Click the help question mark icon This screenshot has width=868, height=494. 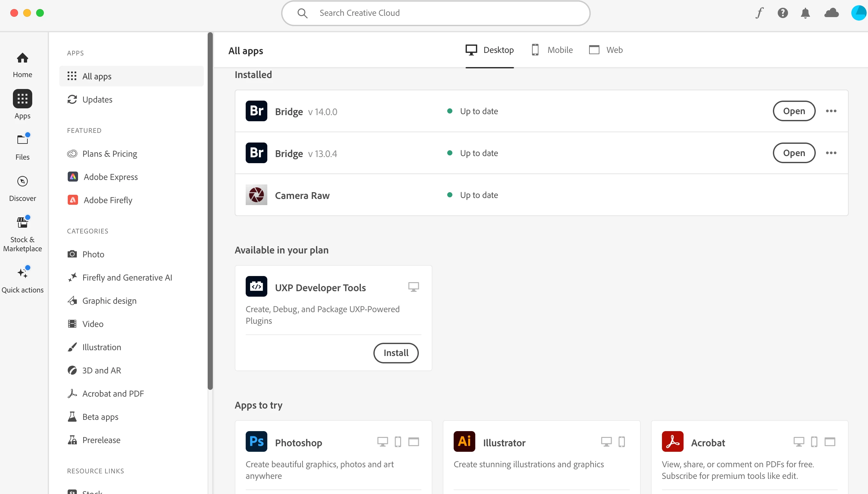point(783,13)
